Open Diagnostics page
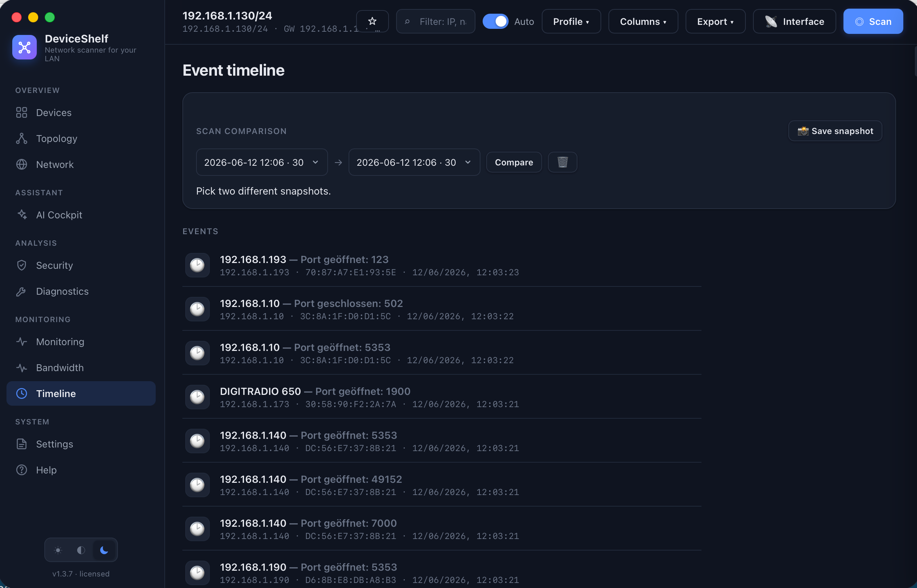The height and width of the screenshot is (588, 917). 81,291
